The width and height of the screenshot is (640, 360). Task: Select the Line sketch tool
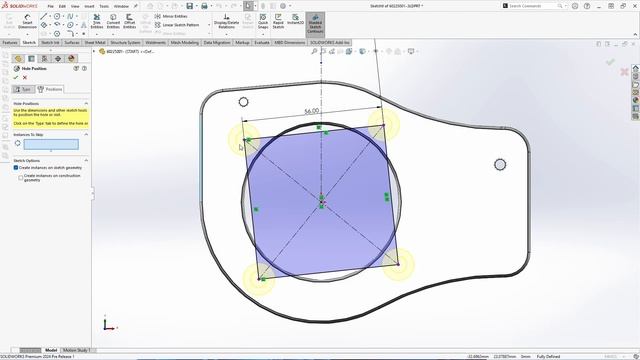click(44, 16)
